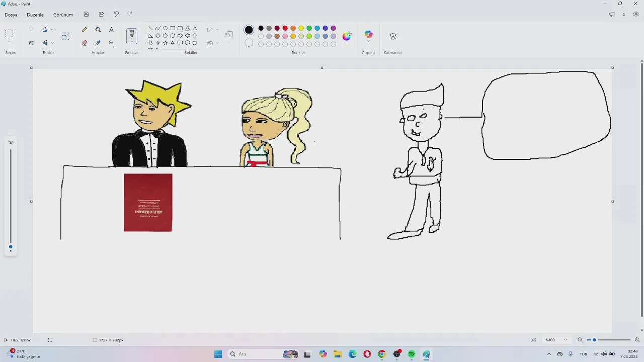Click the Brushes tool icon
Viewport: 644px width, 362px height.
(132, 34)
